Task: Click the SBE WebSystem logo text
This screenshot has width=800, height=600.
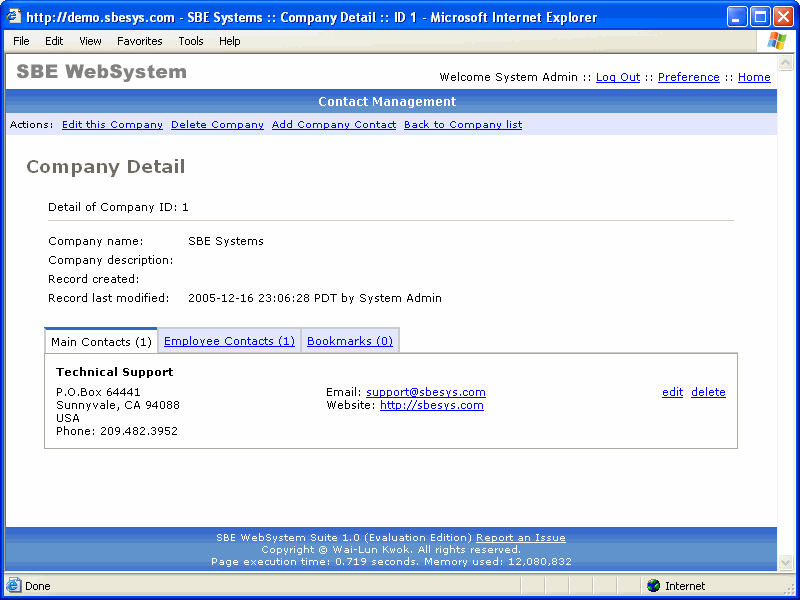Action: [x=102, y=72]
